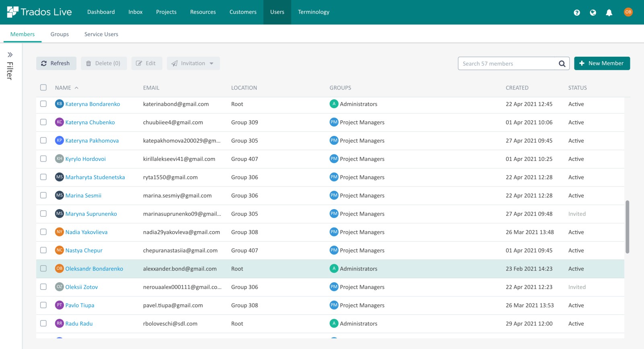Click Kateryna Bondarenko's KB avatar icon

coord(60,104)
